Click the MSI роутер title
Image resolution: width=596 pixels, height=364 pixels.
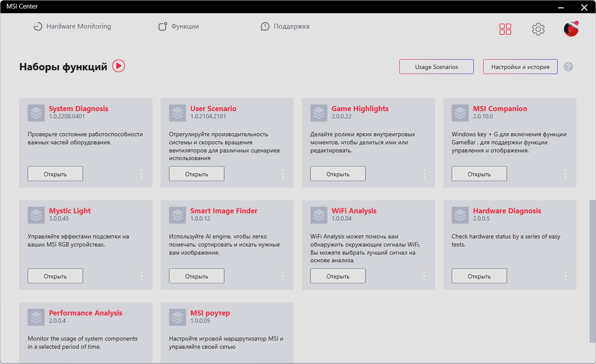[210, 313]
